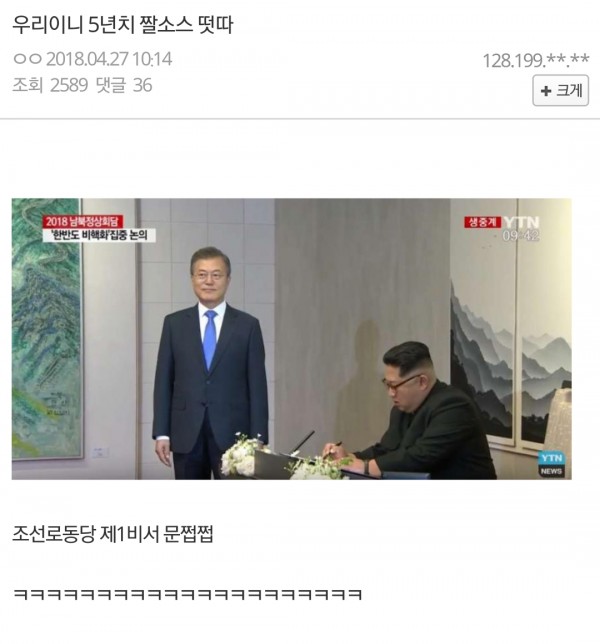Click the YTN 09:42 time overlay
Image resolution: width=600 pixels, height=644 pixels.
tap(521, 229)
